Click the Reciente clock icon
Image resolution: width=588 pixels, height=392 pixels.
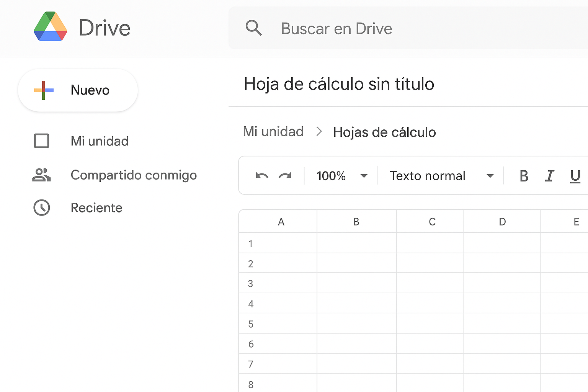(41, 208)
